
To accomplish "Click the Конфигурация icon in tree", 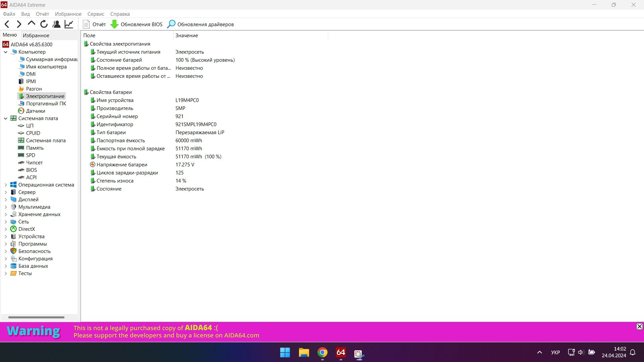I will pyautogui.click(x=13, y=259).
